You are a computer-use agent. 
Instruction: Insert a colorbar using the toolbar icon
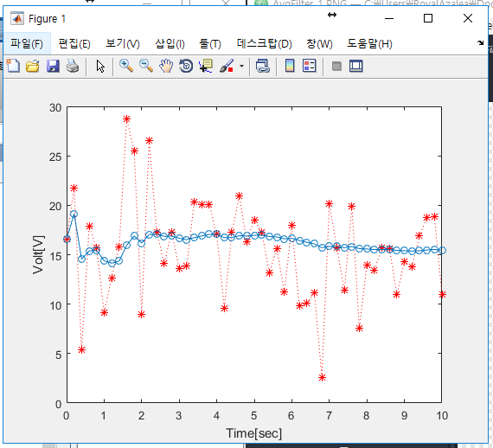click(290, 66)
